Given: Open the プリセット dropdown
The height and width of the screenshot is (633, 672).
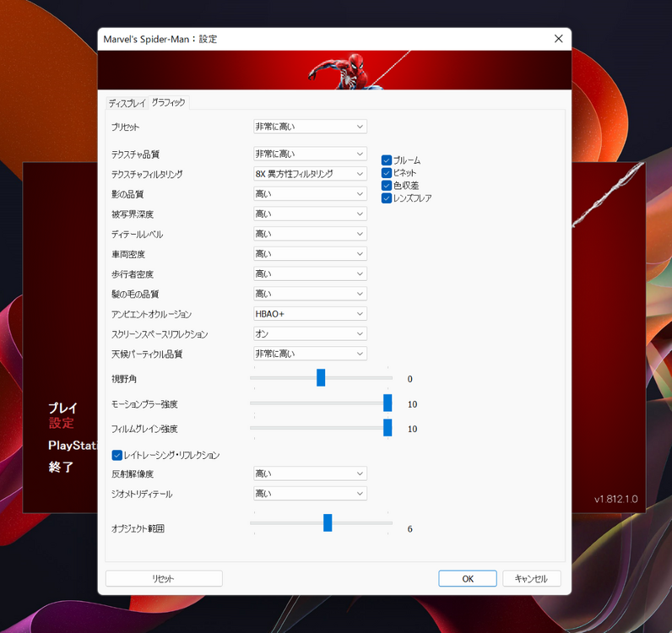Looking at the screenshot, I should [x=310, y=127].
